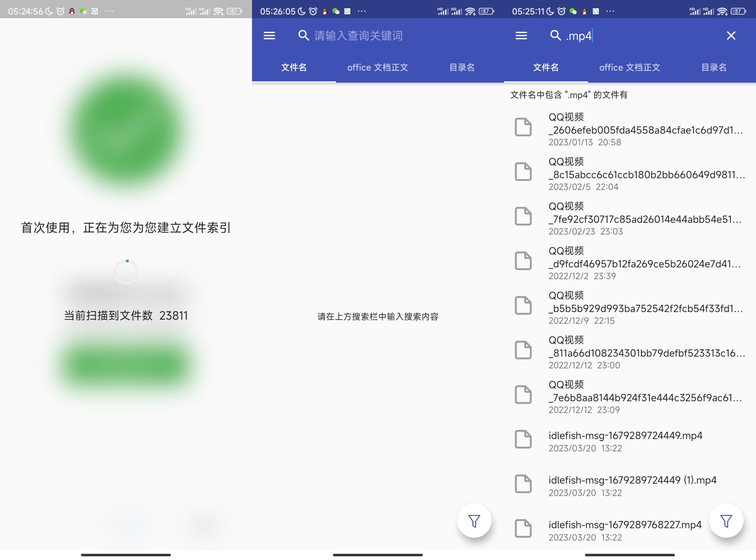Tap the indexing progress spinner
The width and height of the screenshot is (756, 560).
[x=126, y=272]
